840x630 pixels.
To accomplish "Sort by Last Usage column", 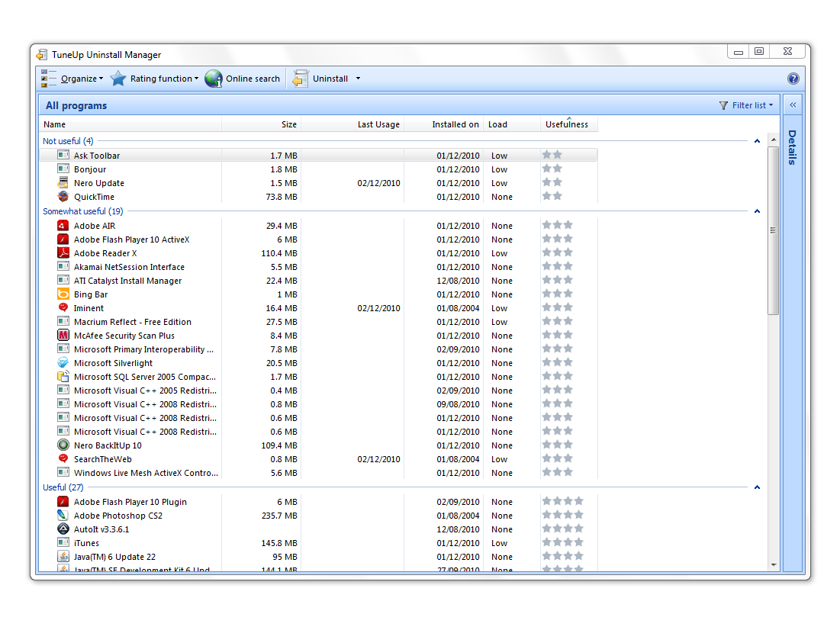I will (352, 124).
